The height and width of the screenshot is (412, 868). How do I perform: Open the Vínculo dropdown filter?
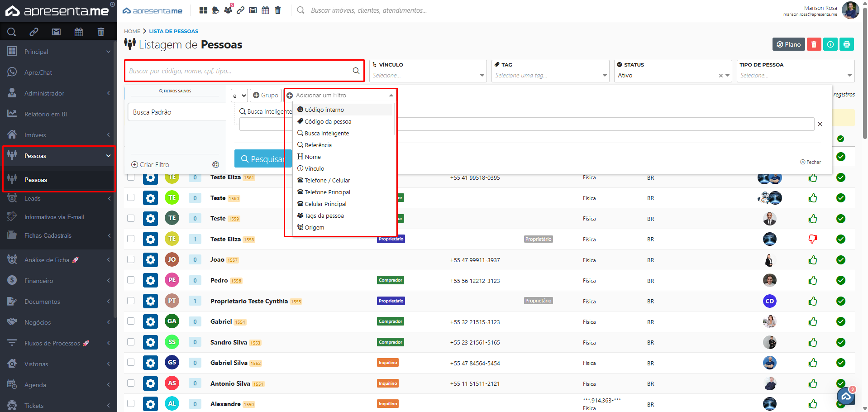tap(428, 75)
